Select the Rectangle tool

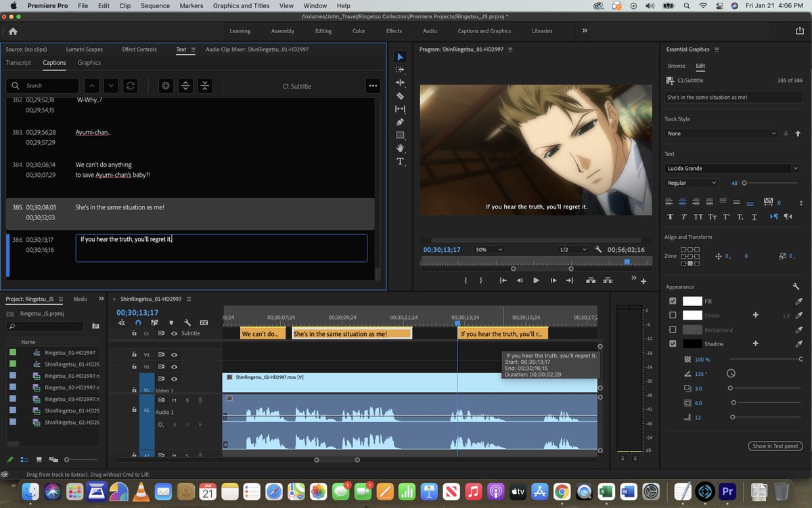pyautogui.click(x=400, y=135)
